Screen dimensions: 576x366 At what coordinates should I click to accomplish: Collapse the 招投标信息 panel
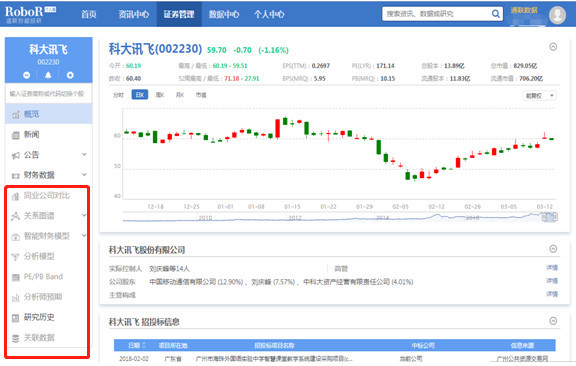pos(553,321)
